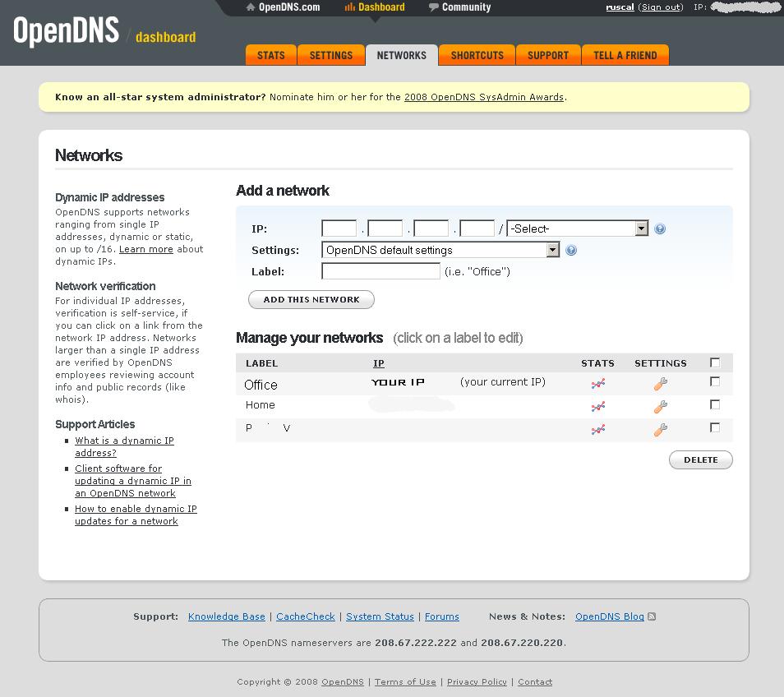Select Dashboard in top bar

point(375,7)
